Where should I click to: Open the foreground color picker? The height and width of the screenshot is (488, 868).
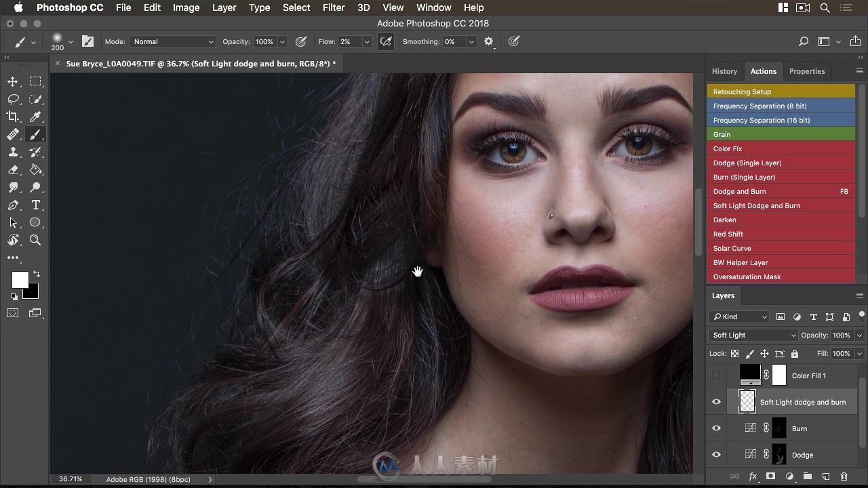[x=19, y=279]
